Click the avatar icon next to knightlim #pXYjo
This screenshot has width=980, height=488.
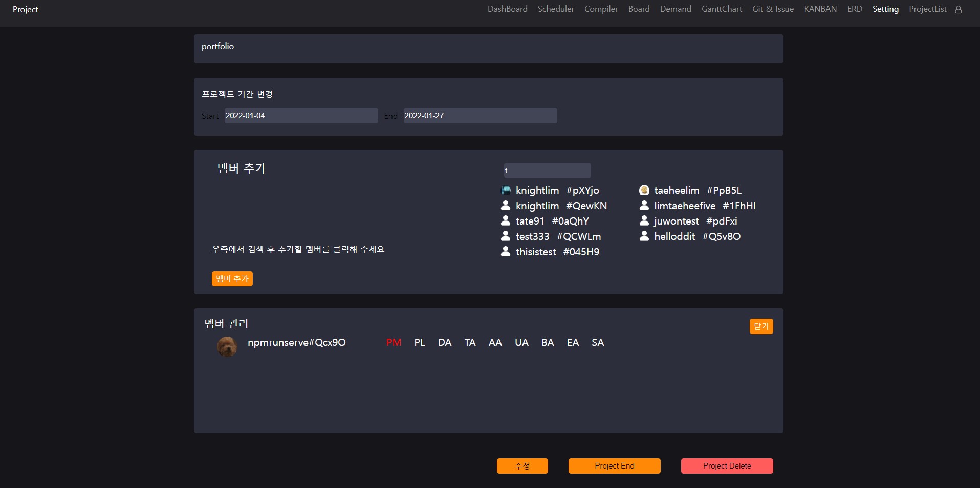click(x=506, y=190)
